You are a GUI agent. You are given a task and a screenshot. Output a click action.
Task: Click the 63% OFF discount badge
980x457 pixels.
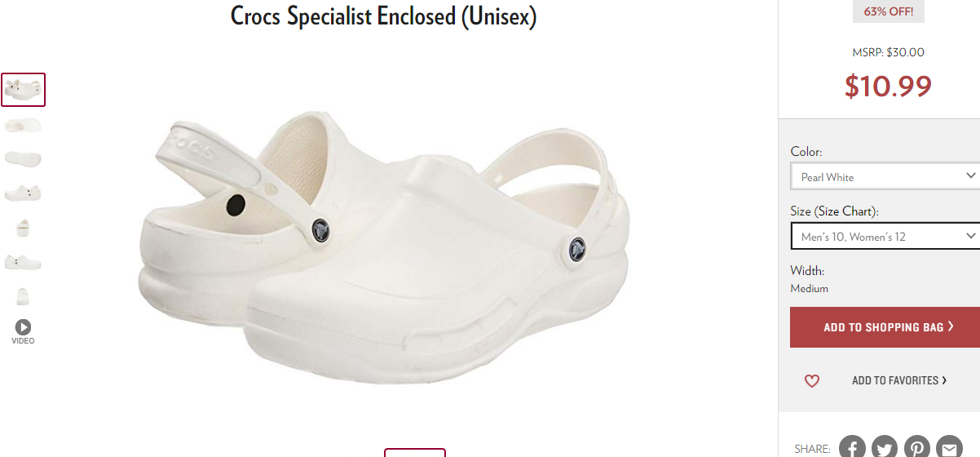pyautogui.click(x=888, y=11)
